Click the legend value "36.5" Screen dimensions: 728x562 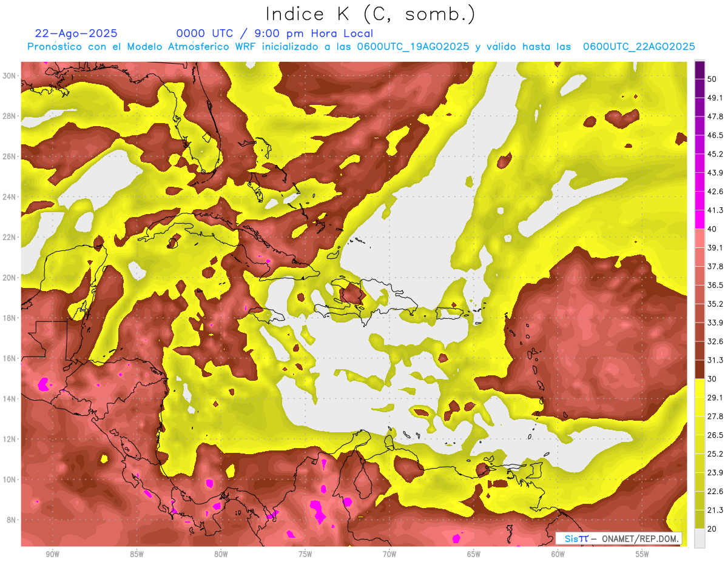[x=716, y=285]
